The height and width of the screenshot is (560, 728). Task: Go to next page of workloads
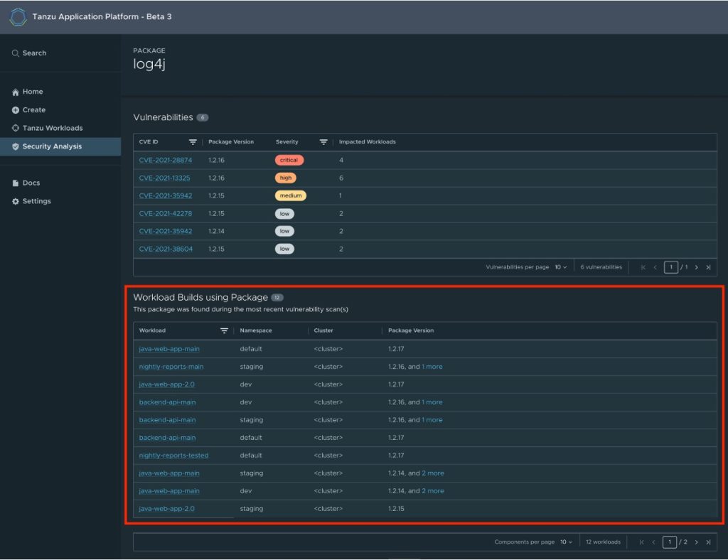point(696,542)
